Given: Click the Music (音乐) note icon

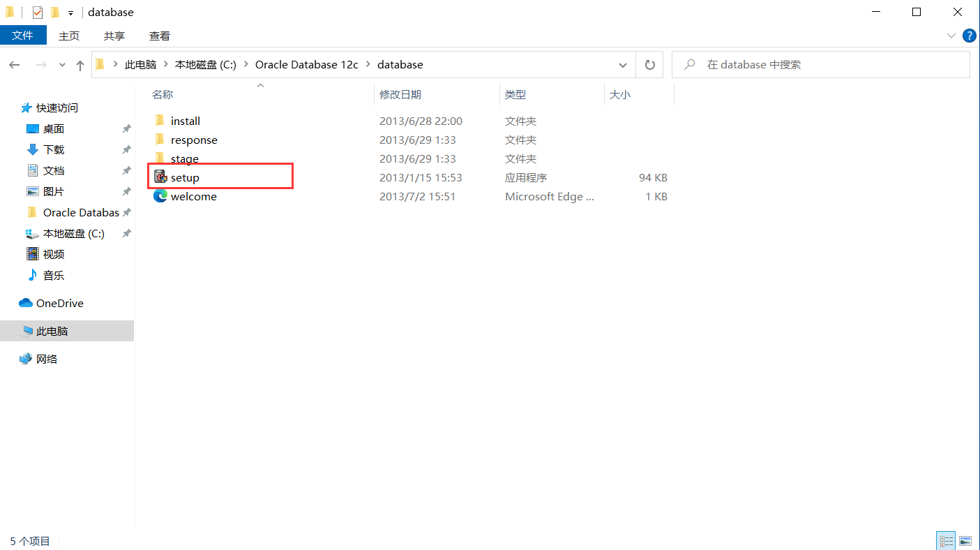Looking at the screenshot, I should coord(32,275).
